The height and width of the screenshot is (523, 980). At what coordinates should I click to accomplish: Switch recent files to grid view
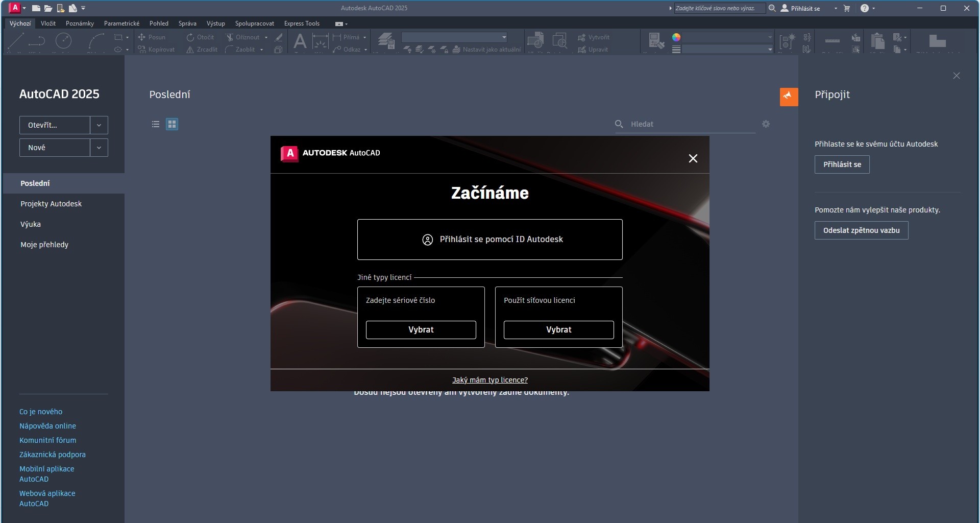[x=172, y=124]
